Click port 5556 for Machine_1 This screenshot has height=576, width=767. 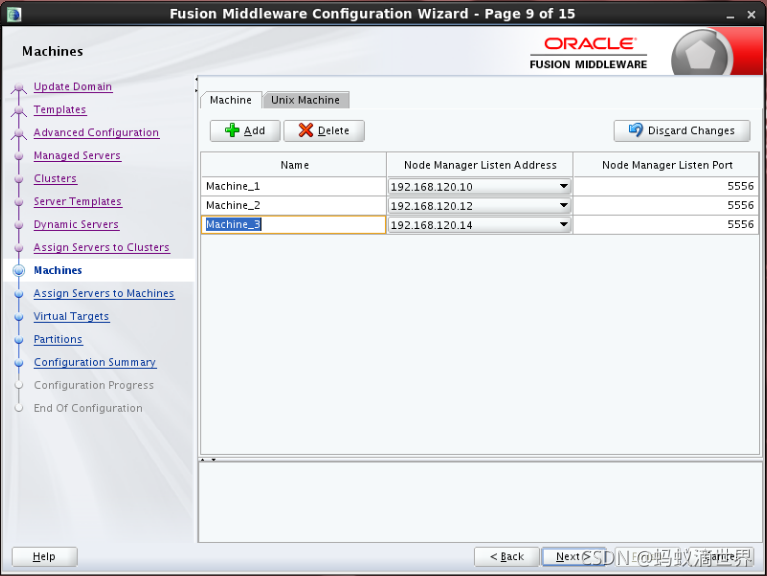coord(666,186)
